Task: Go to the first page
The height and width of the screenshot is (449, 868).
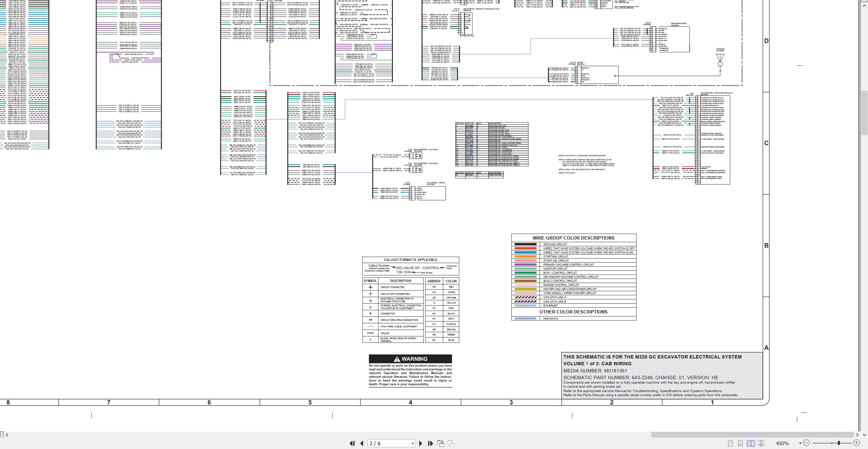Action: coord(352,443)
